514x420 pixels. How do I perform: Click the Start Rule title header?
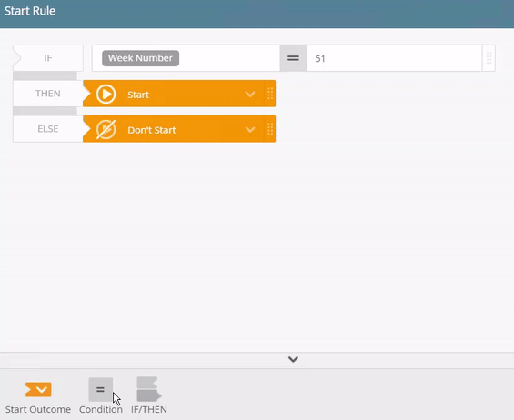[30, 11]
